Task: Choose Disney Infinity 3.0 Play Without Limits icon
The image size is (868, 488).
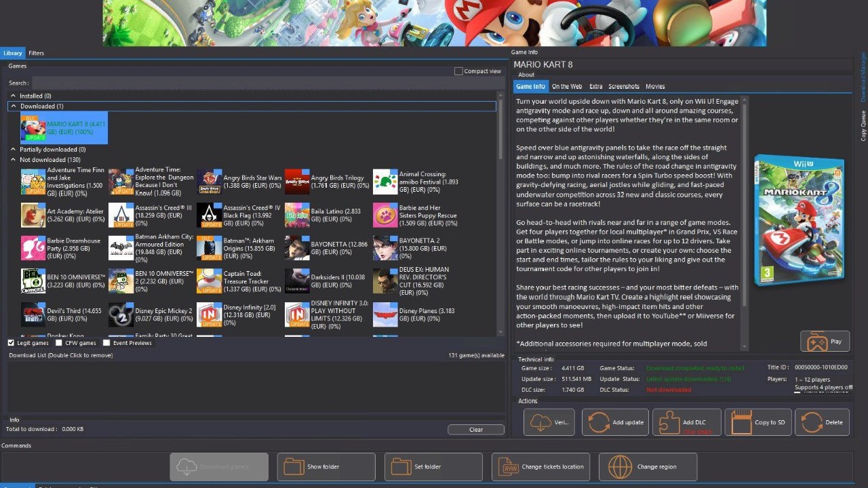Action: tap(297, 314)
